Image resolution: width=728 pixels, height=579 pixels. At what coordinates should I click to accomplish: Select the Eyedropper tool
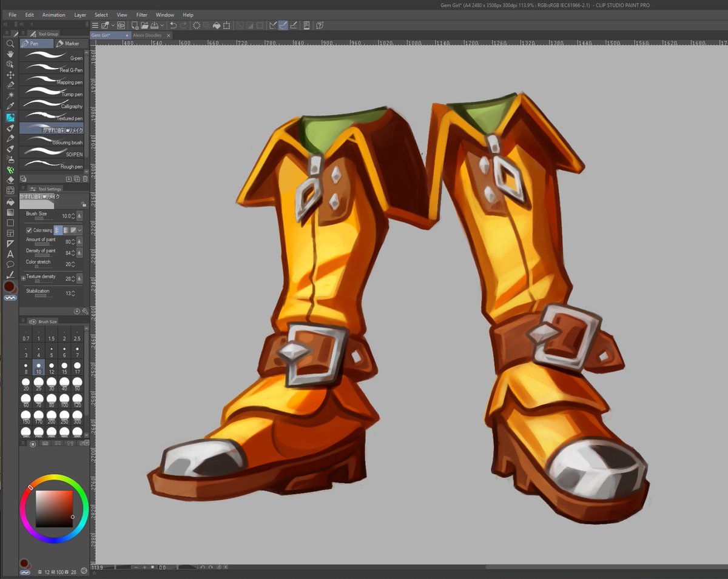point(10,106)
